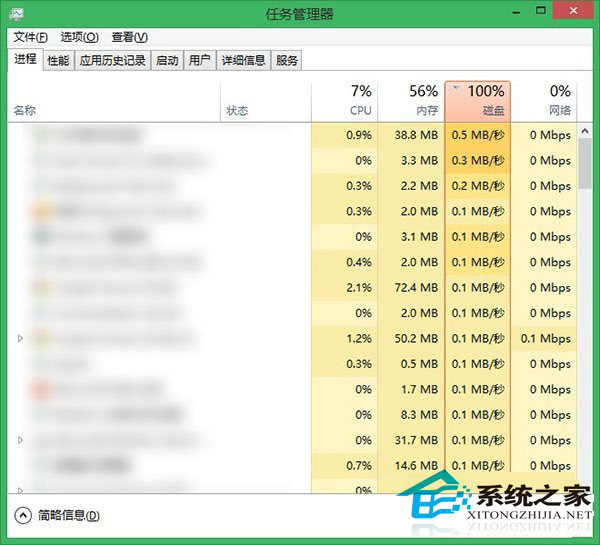Sort by the 56% 内存 column header

(x=411, y=102)
